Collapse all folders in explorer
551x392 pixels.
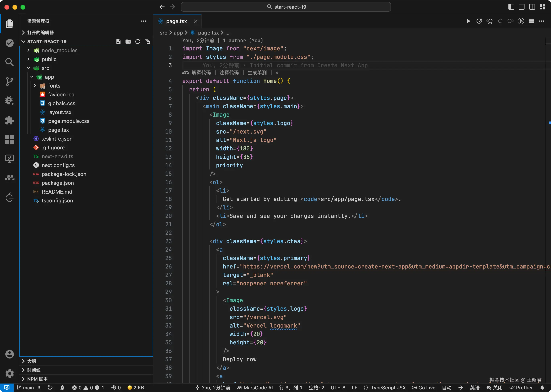[x=147, y=42]
